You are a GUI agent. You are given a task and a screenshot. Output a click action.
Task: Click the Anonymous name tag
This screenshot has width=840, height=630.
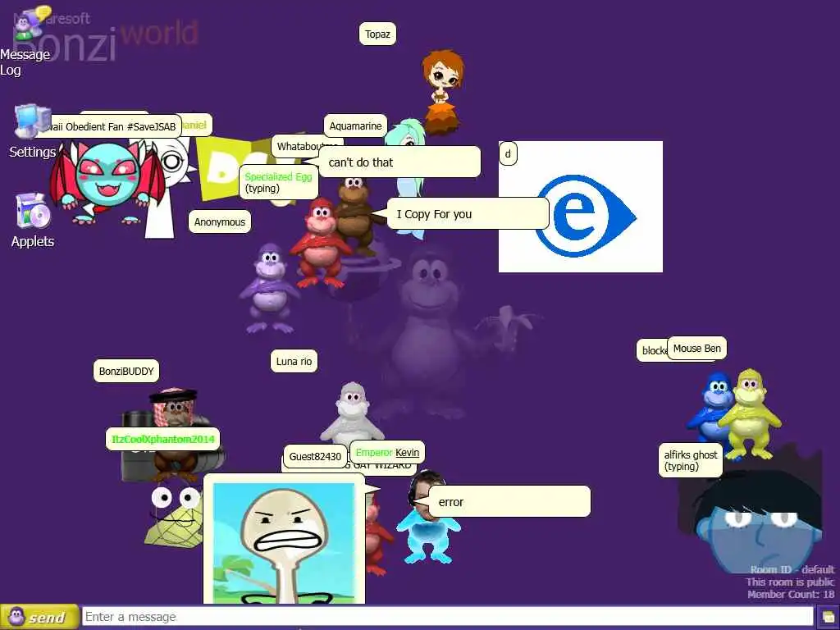(x=220, y=221)
